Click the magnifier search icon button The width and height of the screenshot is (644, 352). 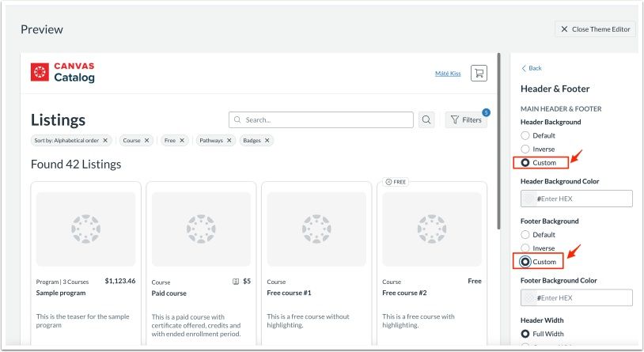pyautogui.click(x=426, y=120)
